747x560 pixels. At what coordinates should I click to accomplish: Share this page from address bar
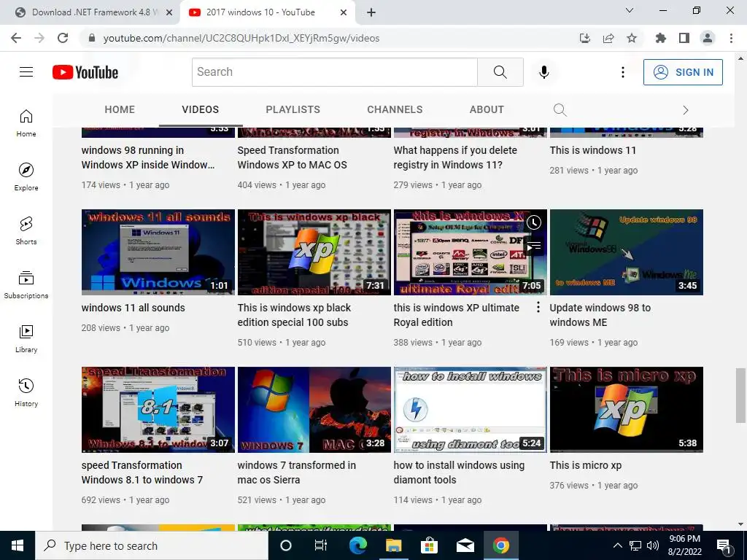(608, 38)
